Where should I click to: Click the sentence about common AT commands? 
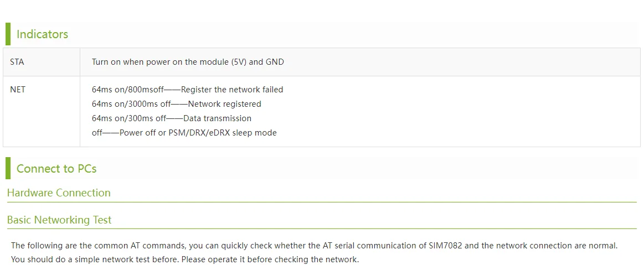(314, 245)
